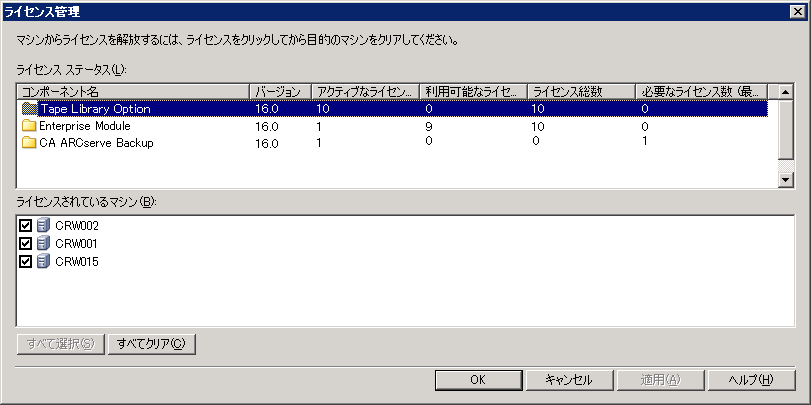Click the CRW002 server icon
The height and width of the screenshot is (405, 811).
pyautogui.click(x=43, y=226)
